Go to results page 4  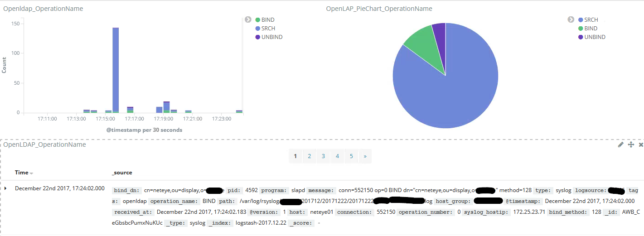coord(337,156)
